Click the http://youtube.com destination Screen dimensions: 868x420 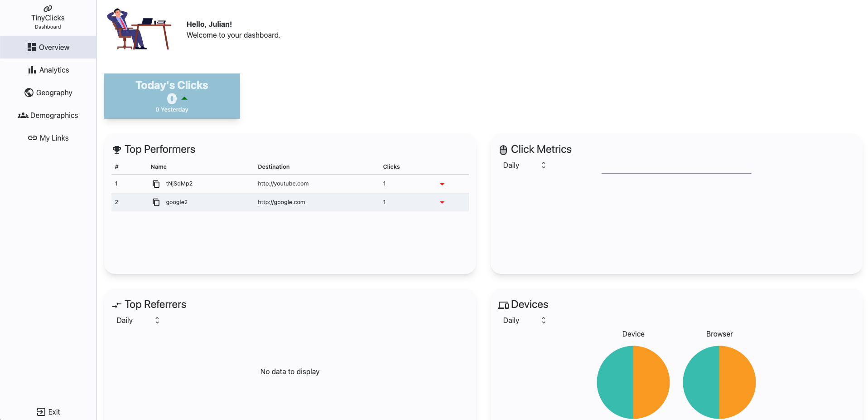coord(283,184)
